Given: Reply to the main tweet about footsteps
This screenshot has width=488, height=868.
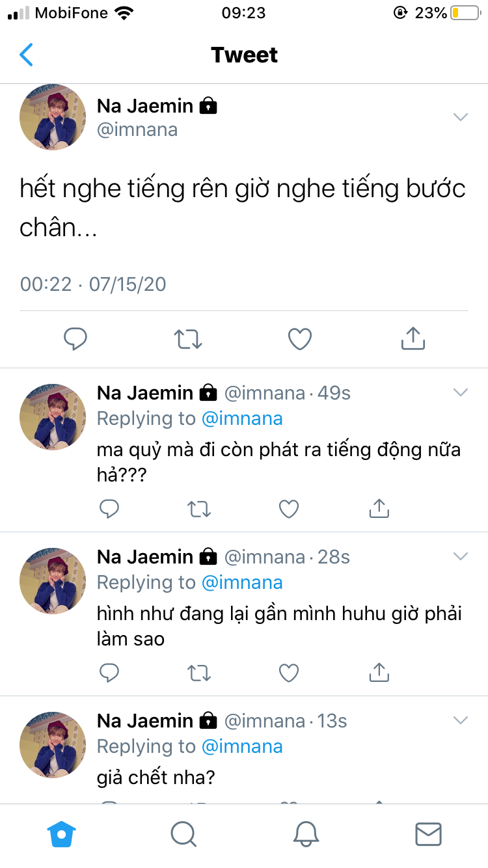Looking at the screenshot, I should coord(75,338).
